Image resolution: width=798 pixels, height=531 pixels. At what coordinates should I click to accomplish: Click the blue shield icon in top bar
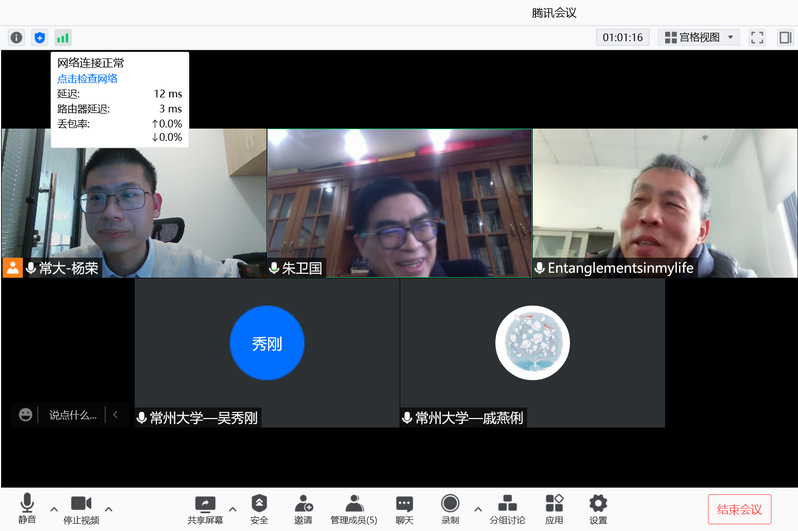(x=40, y=37)
